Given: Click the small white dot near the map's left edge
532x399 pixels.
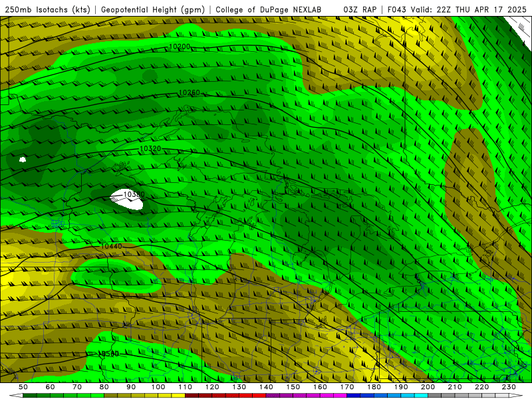Looking at the screenshot, I should coord(23,160).
